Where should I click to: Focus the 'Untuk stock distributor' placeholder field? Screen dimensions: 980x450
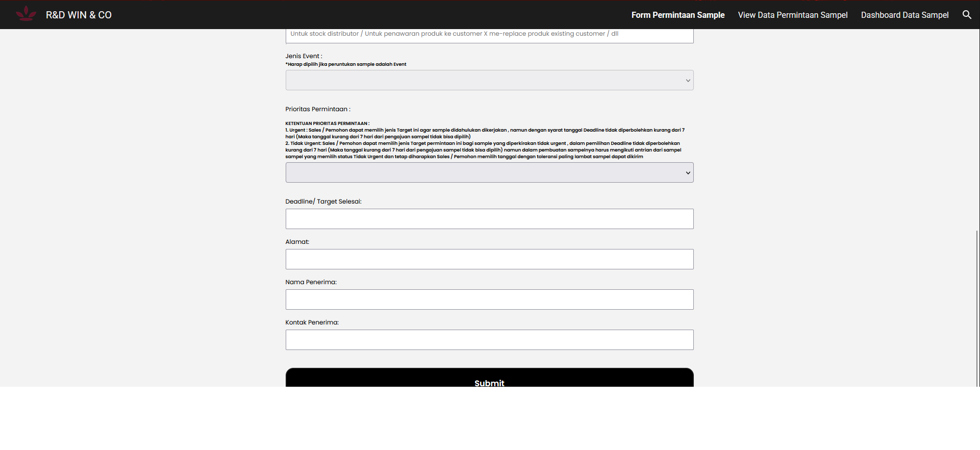click(489, 35)
